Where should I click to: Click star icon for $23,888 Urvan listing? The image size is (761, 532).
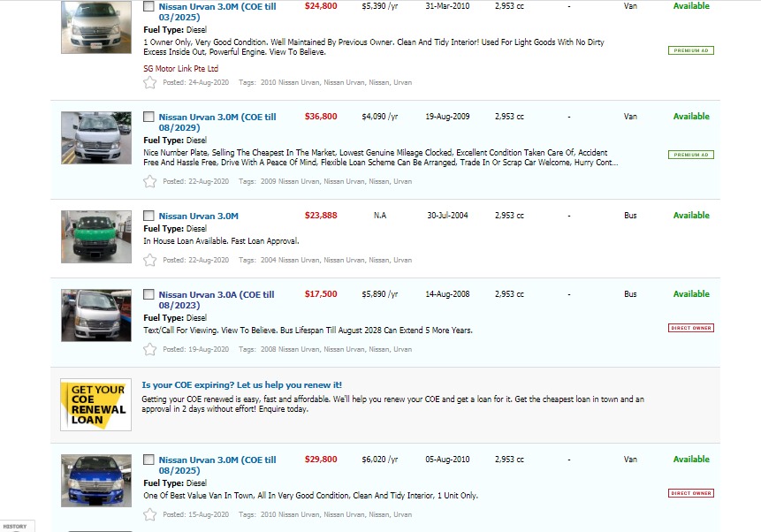tap(149, 260)
